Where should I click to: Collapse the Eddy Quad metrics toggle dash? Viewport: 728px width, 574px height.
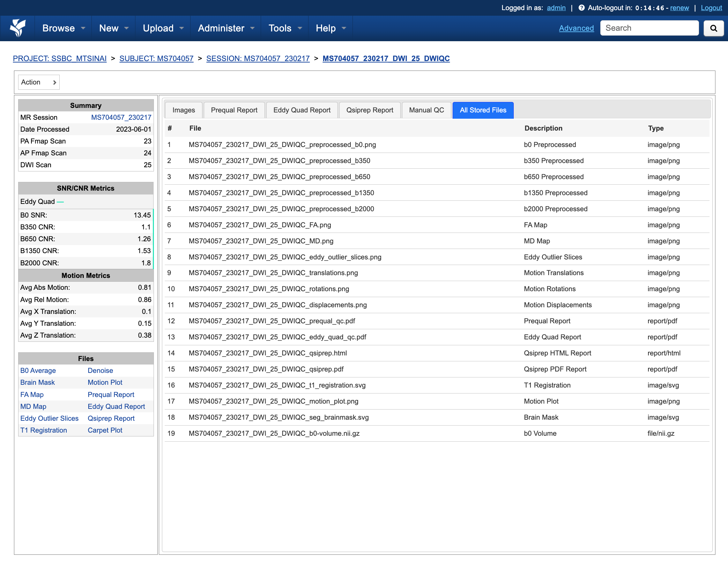tap(60, 202)
